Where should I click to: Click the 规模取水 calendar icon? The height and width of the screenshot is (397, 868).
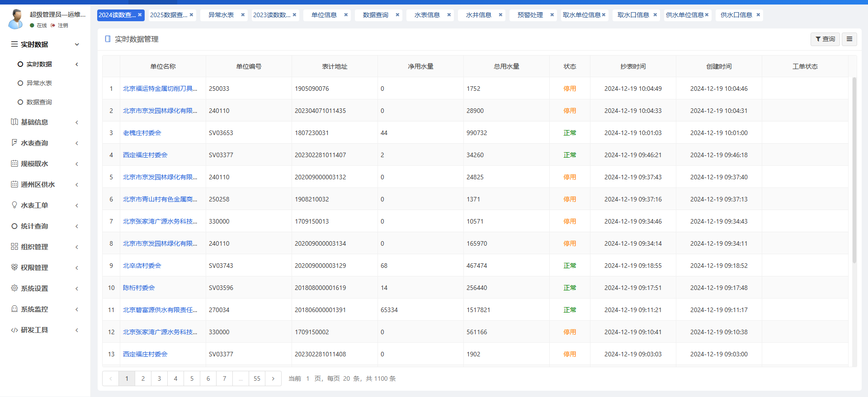point(14,163)
